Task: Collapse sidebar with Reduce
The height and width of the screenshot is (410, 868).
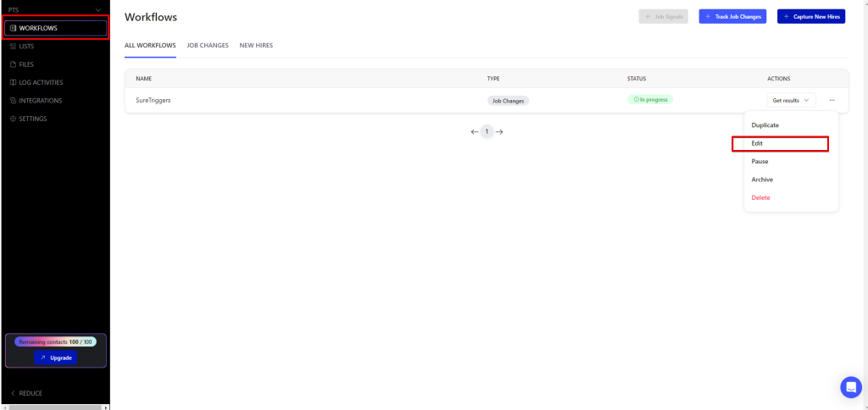Action: [x=27, y=393]
